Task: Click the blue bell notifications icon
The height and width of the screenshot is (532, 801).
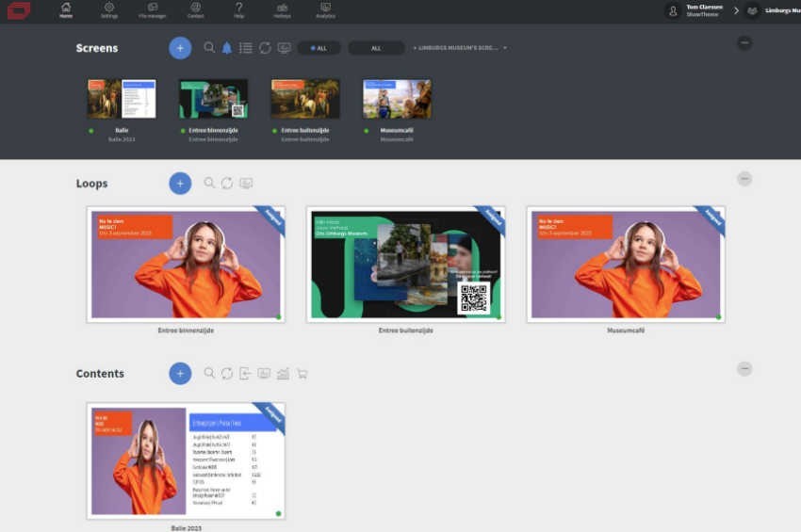Action: pyautogui.click(x=227, y=48)
